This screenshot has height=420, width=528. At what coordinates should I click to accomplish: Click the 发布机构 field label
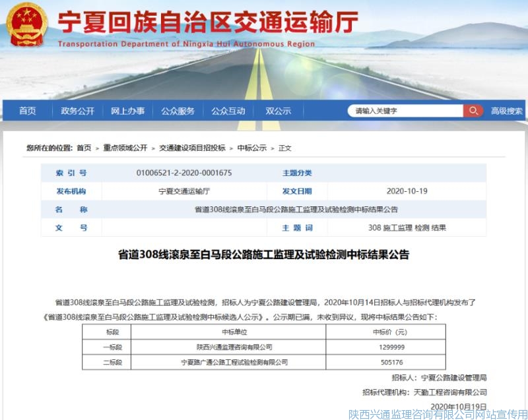71,191
